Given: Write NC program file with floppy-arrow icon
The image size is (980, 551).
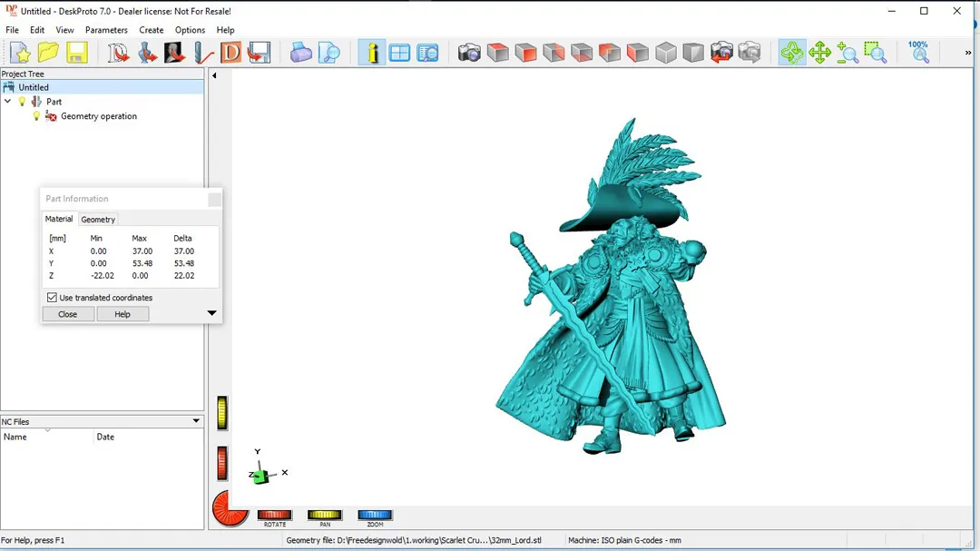Looking at the screenshot, I should click(x=259, y=53).
